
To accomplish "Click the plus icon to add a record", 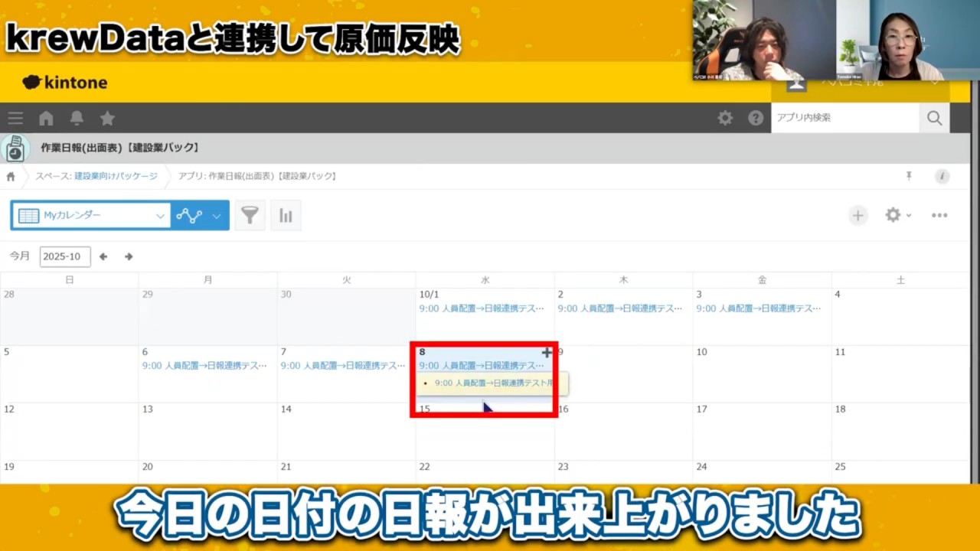I will click(x=857, y=215).
